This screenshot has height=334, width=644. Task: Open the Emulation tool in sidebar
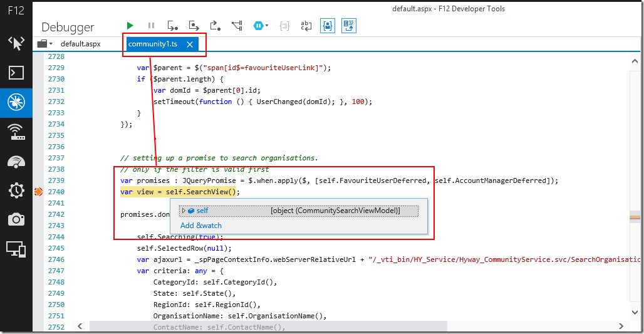16,249
